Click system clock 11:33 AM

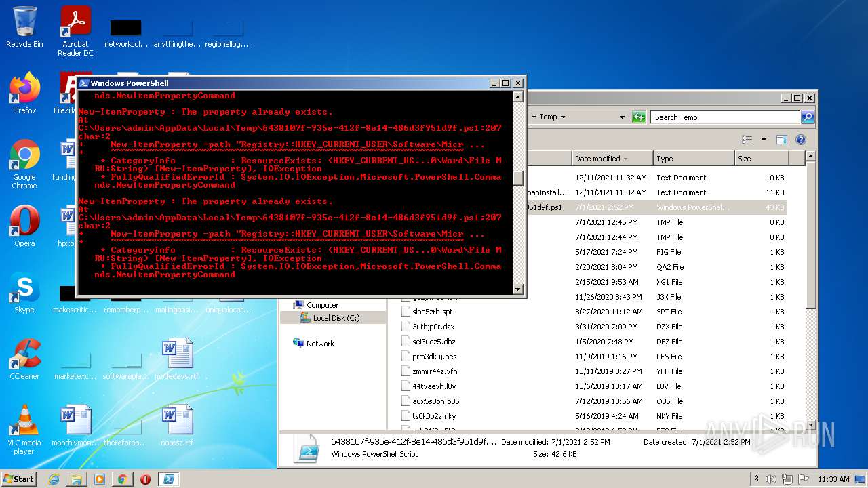[833, 479]
